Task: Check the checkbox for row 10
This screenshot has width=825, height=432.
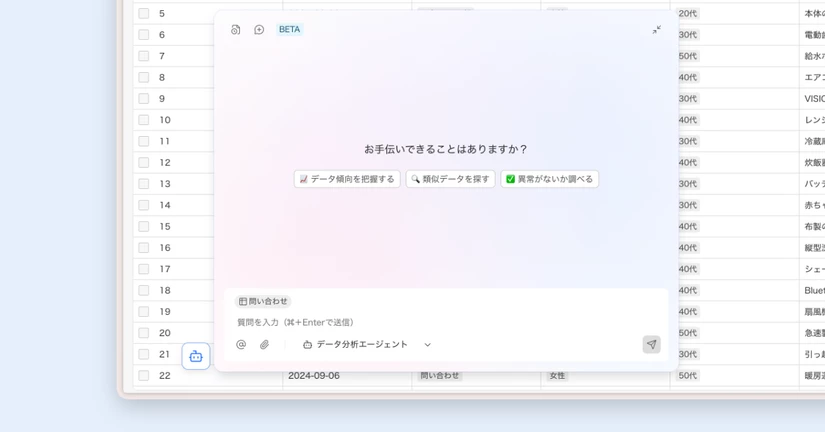Action: point(144,120)
